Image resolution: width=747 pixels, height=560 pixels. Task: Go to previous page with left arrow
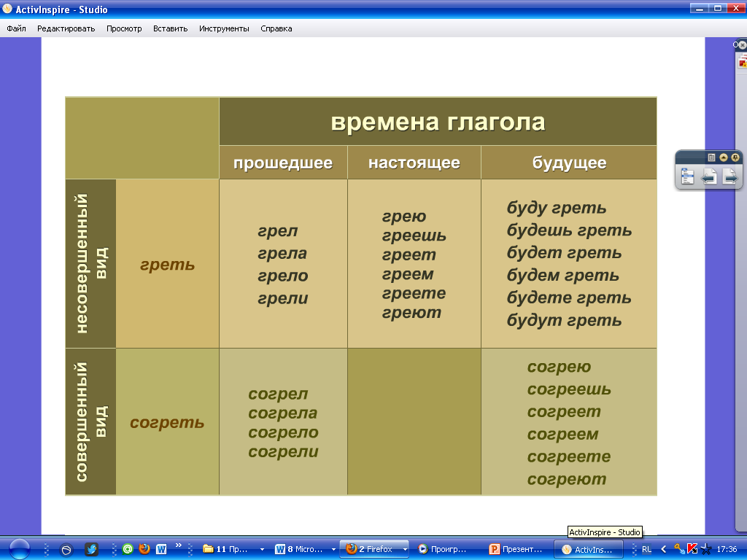(708, 176)
